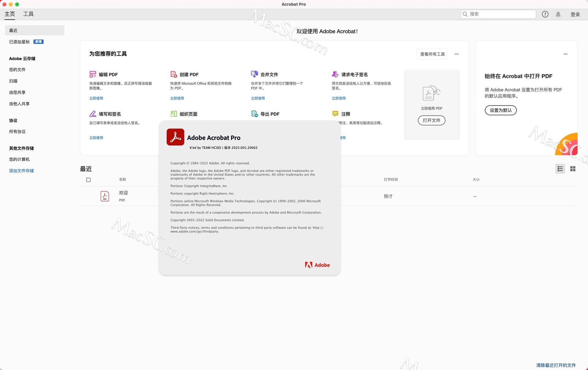This screenshot has width=588, height=370.
Task: Sort by the 大小 column header
Action: click(x=476, y=179)
